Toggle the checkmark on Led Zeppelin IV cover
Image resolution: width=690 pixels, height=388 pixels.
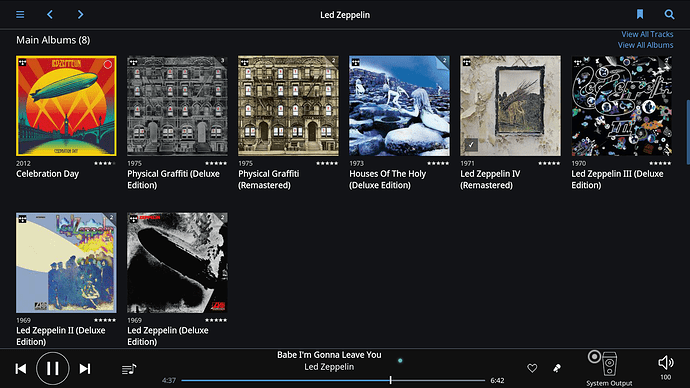[471, 144]
